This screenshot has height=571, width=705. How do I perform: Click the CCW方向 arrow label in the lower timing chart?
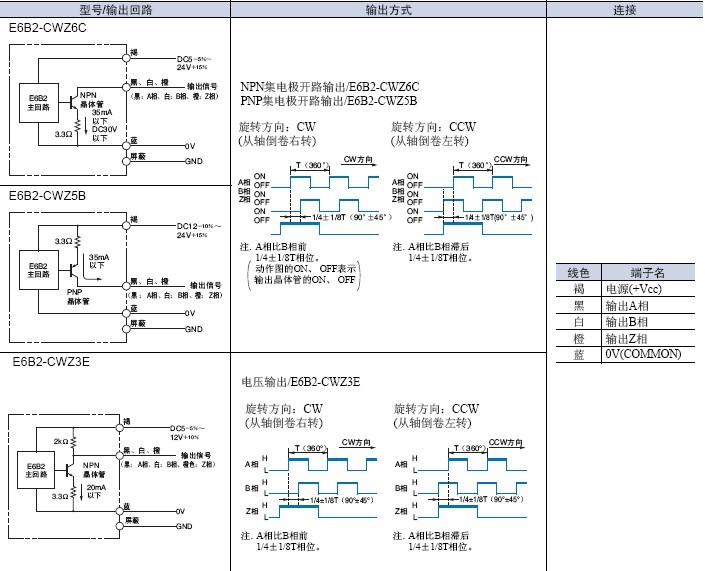[505, 442]
